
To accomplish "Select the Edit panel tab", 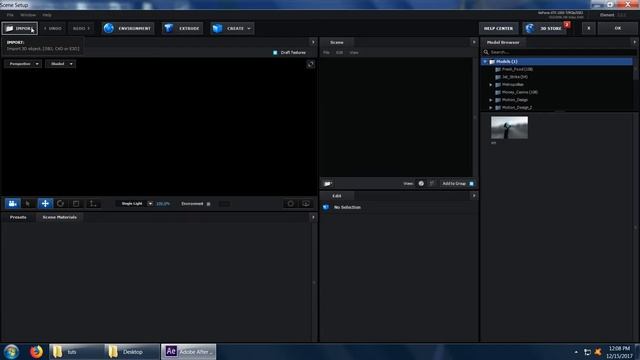I will [x=337, y=196].
